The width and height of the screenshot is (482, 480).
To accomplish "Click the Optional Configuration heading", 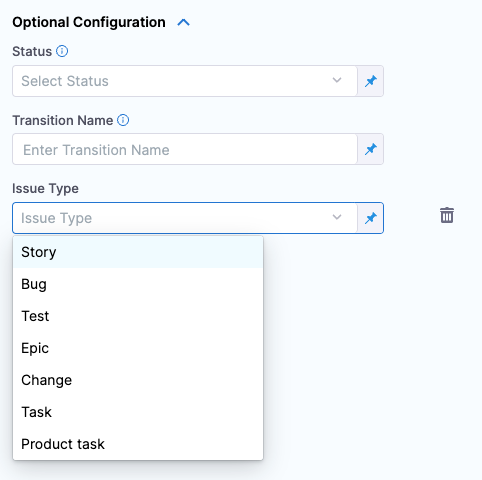I will [89, 22].
